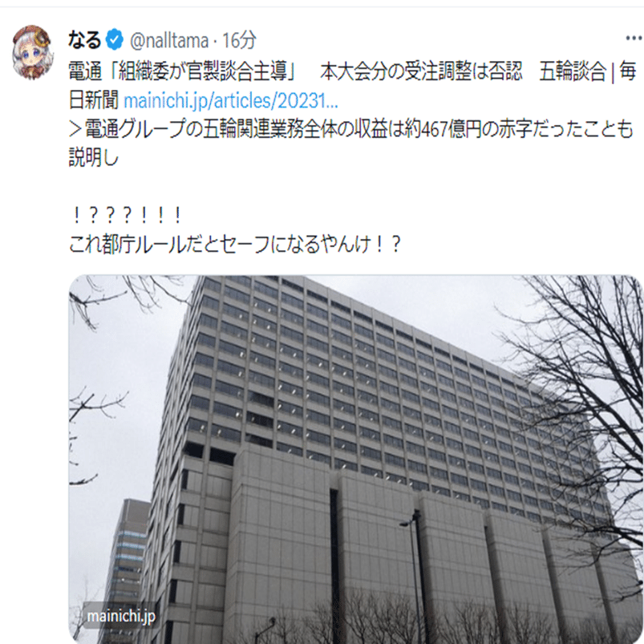Click the mainichi.jp label on the photo
The height and width of the screenshot is (644, 644).
(121, 616)
